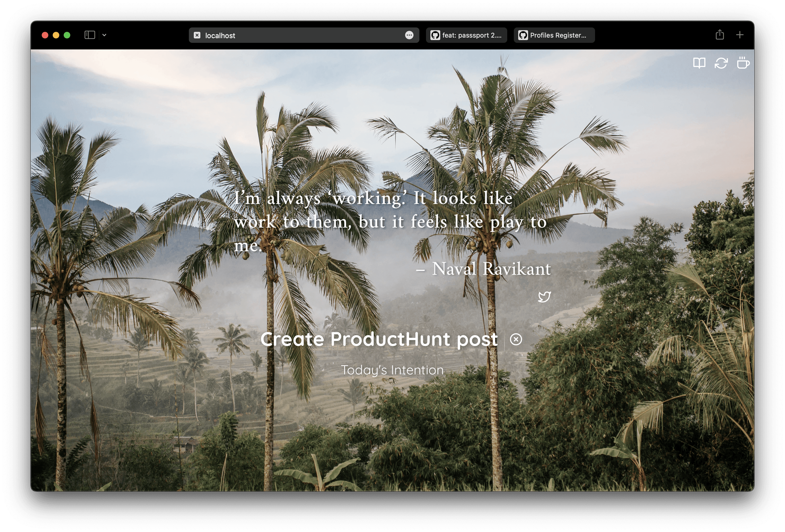The width and height of the screenshot is (785, 532).
Task: Close the localhost tab with X icon
Action: click(x=197, y=35)
